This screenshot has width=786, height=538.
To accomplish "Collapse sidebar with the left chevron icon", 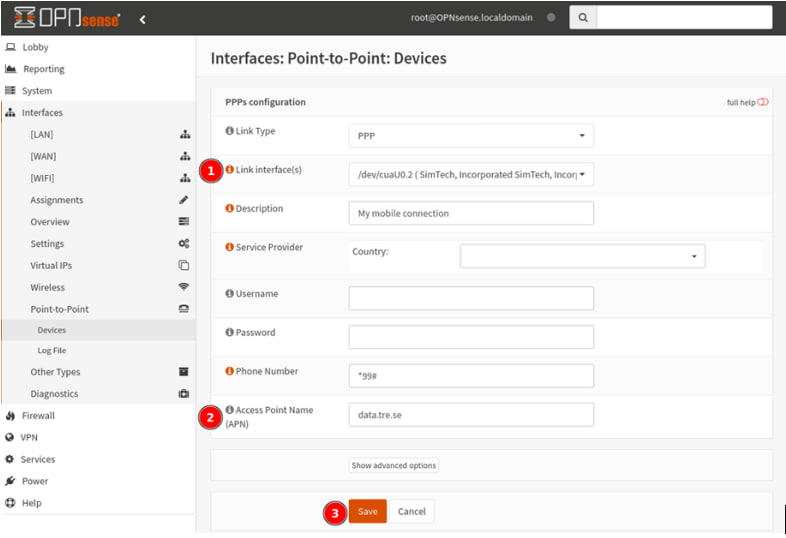I will click(142, 20).
